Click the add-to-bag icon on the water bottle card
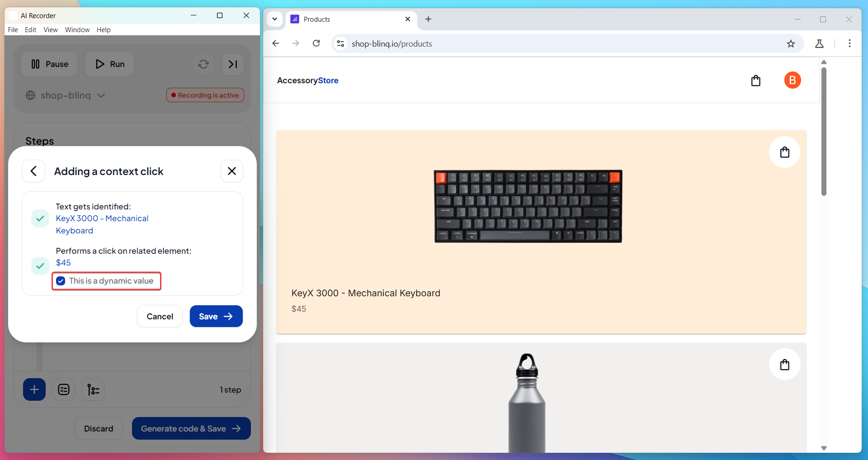868x460 pixels. [x=785, y=364]
